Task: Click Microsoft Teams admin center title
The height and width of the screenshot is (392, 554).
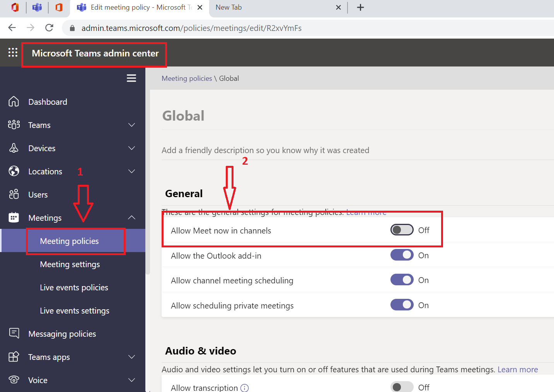Action: [x=95, y=53]
